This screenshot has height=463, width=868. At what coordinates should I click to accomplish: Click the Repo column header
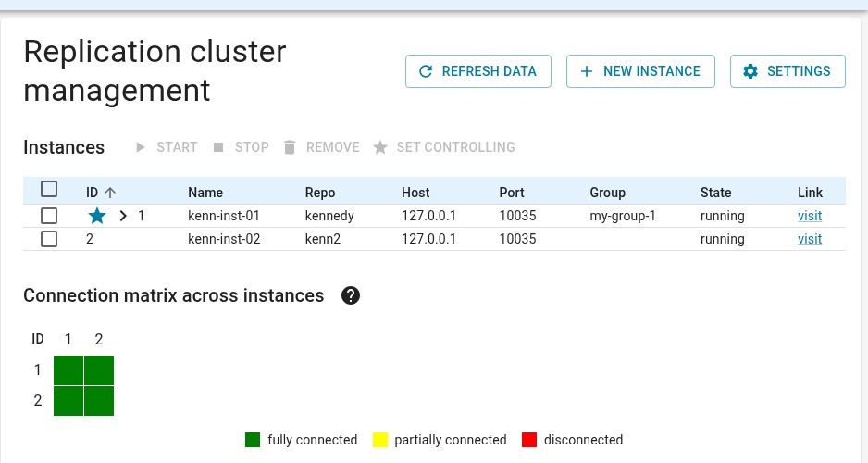click(x=320, y=193)
